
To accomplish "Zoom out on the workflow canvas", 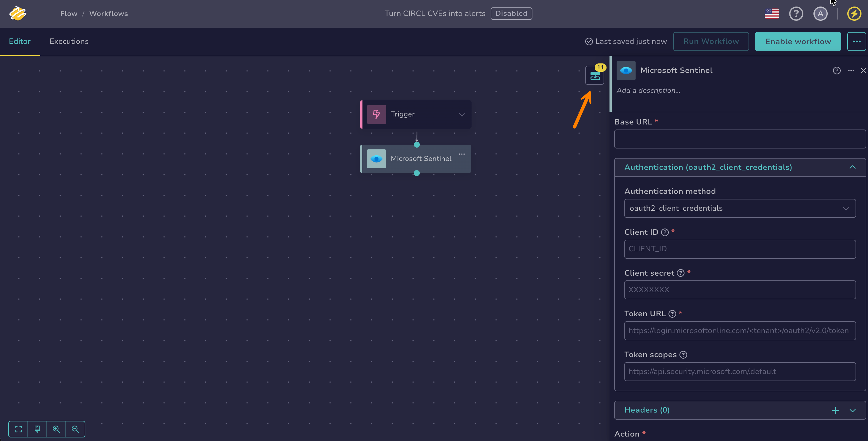I will 75,429.
